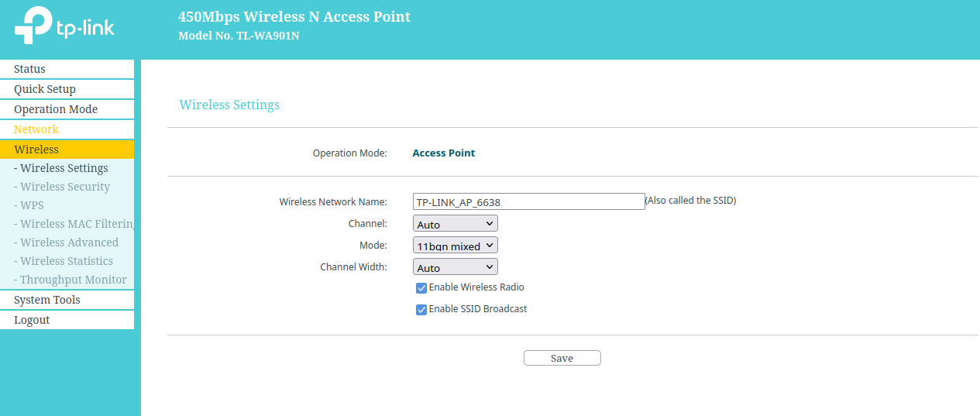
Task: Open Wireless Advanced settings
Action: [67, 242]
